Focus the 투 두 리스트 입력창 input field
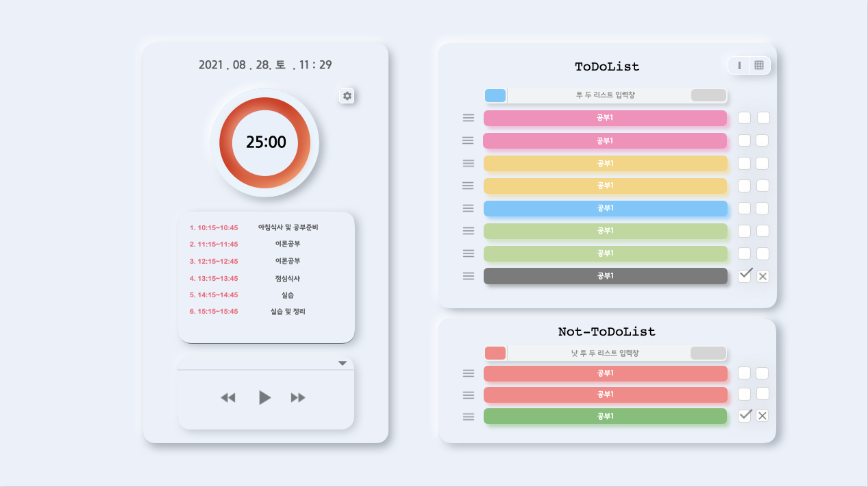 pos(606,95)
